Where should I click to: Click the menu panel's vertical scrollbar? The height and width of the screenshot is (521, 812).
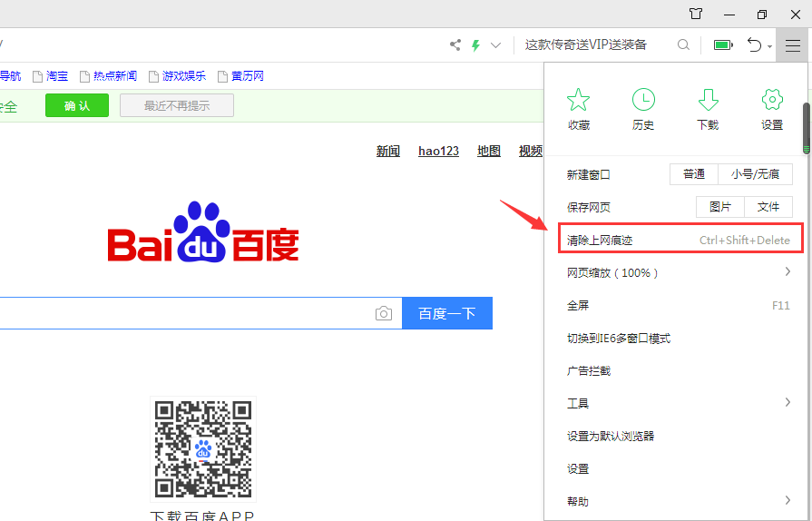point(807,127)
